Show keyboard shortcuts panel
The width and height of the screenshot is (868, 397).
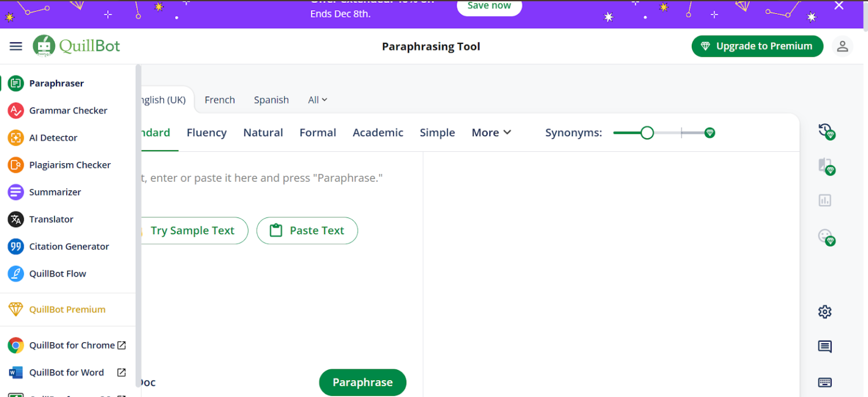pos(824,381)
